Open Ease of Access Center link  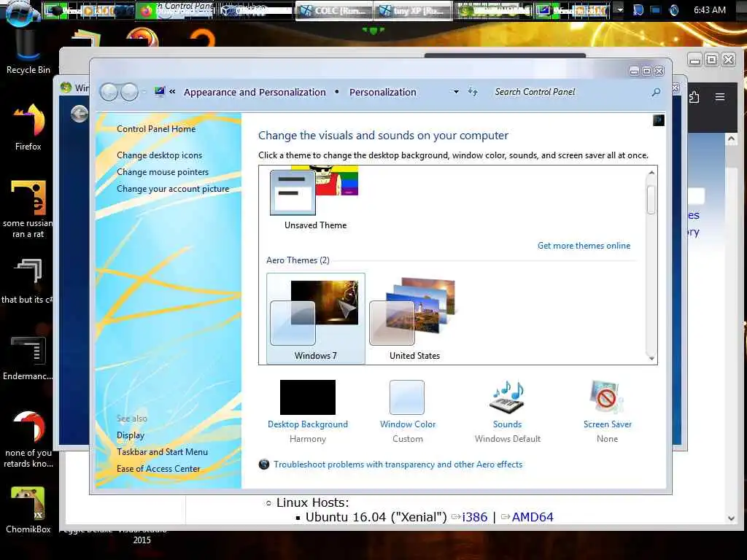coord(158,469)
